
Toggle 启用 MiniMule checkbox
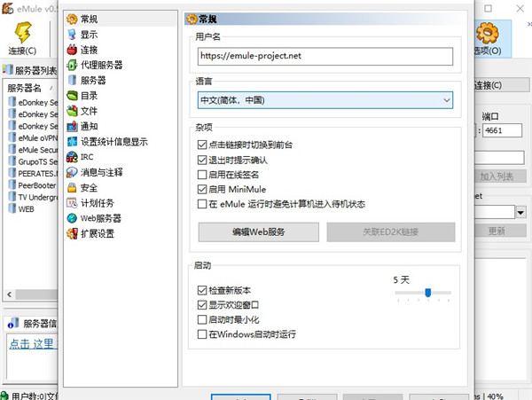click(x=202, y=189)
